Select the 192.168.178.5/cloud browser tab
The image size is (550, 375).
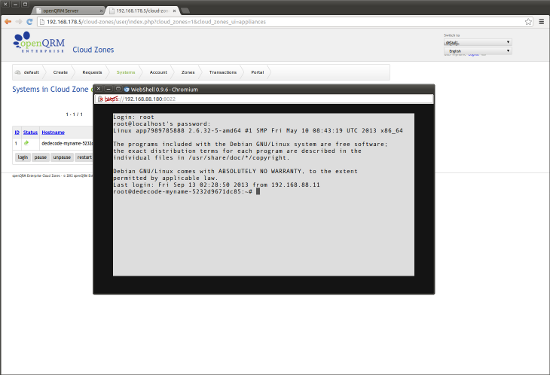[142, 11]
